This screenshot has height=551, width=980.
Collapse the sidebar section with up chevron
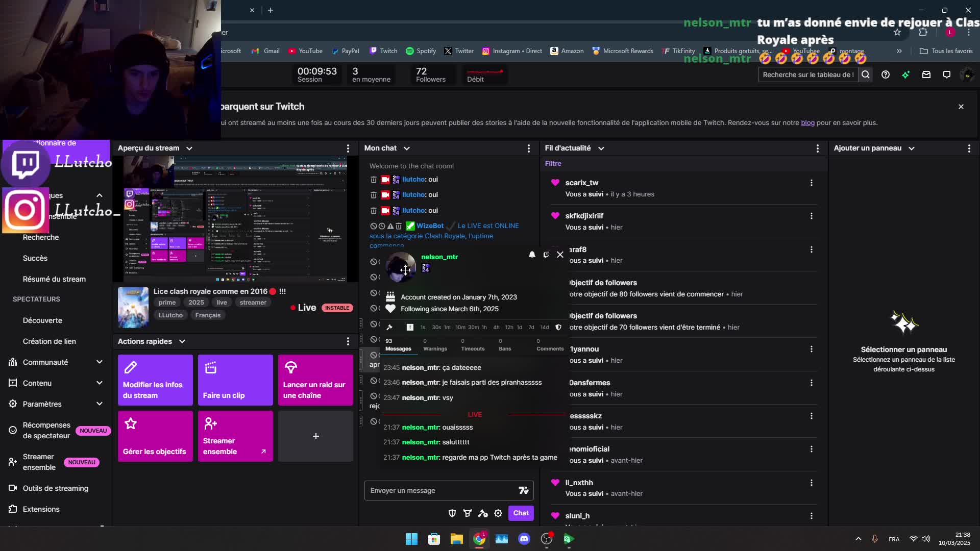(x=100, y=195)
